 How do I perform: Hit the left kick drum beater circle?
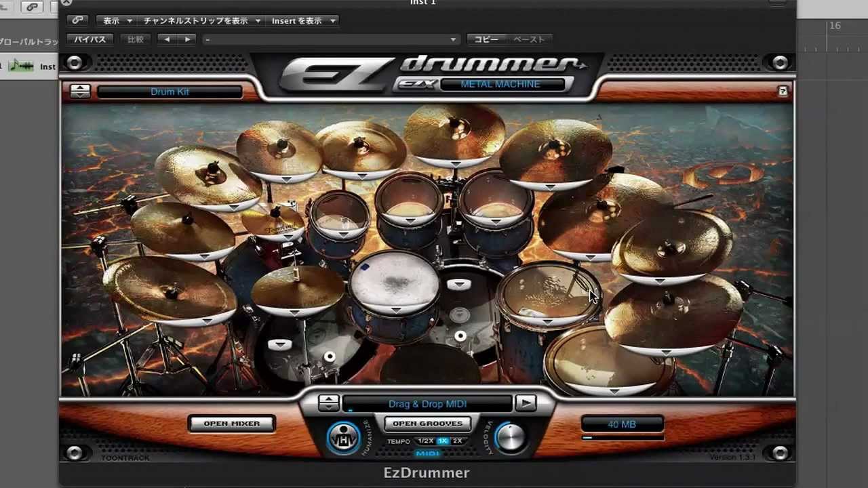coord(330,357)
